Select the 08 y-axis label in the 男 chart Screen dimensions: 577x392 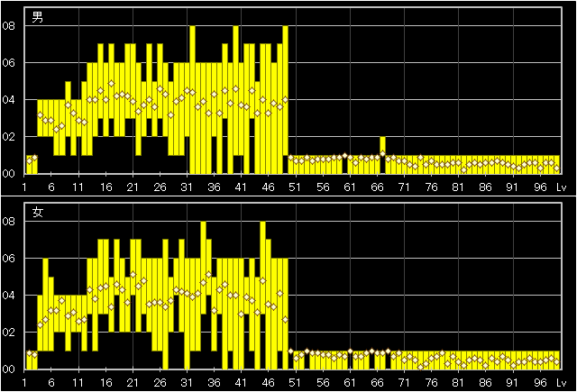tap(8, 26)
